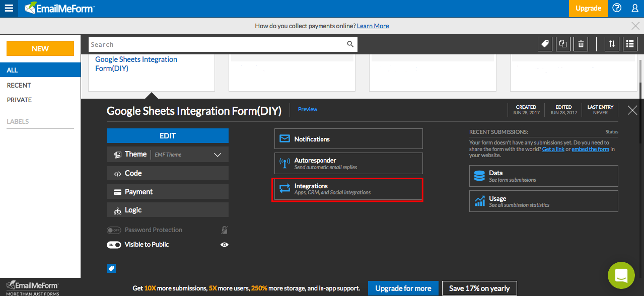Click the blue tag icon under form settings

tap(111, 269)
